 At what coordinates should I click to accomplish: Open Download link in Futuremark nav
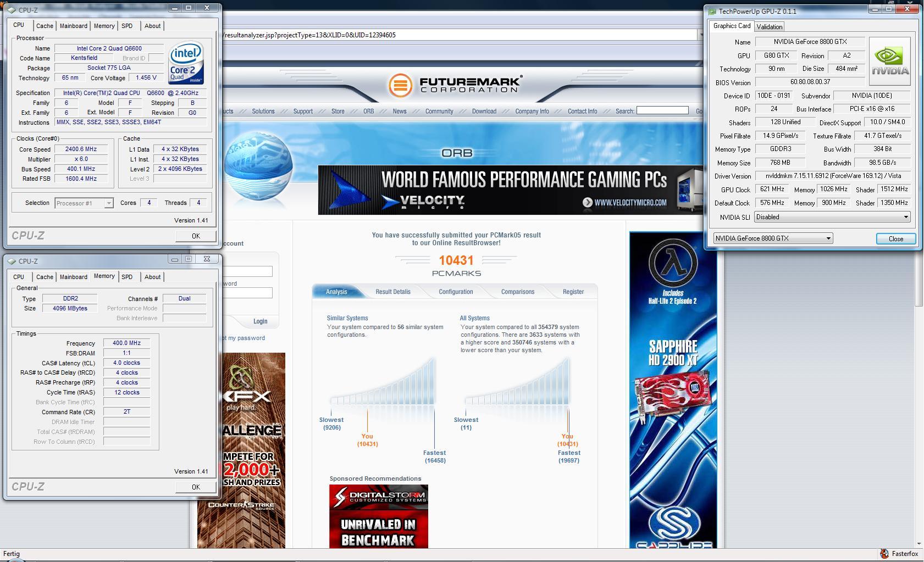coord(484,111)
